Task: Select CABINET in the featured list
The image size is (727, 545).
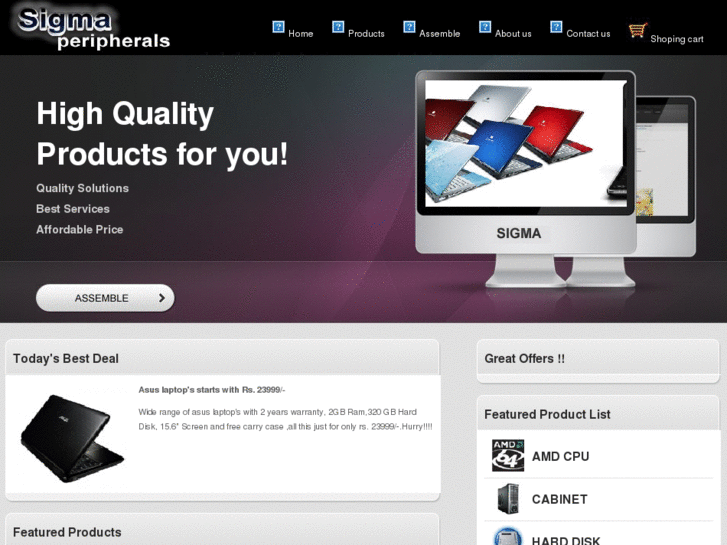Action: pos(559,499)
